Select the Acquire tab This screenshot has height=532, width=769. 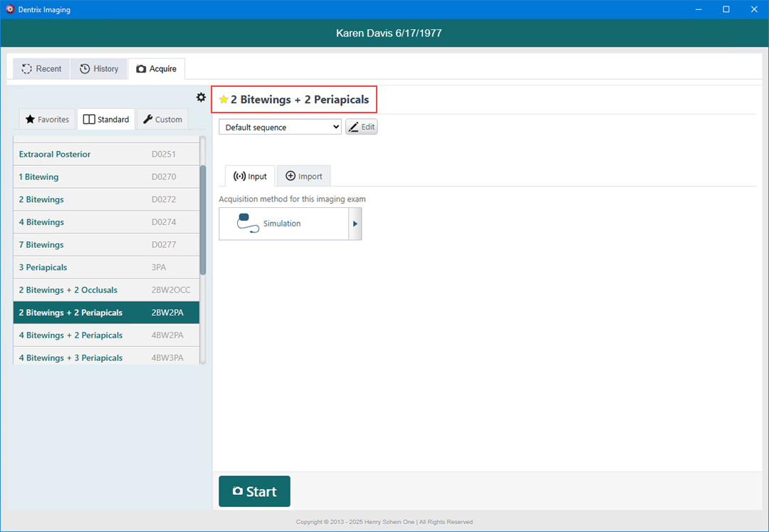click(157, 69)
